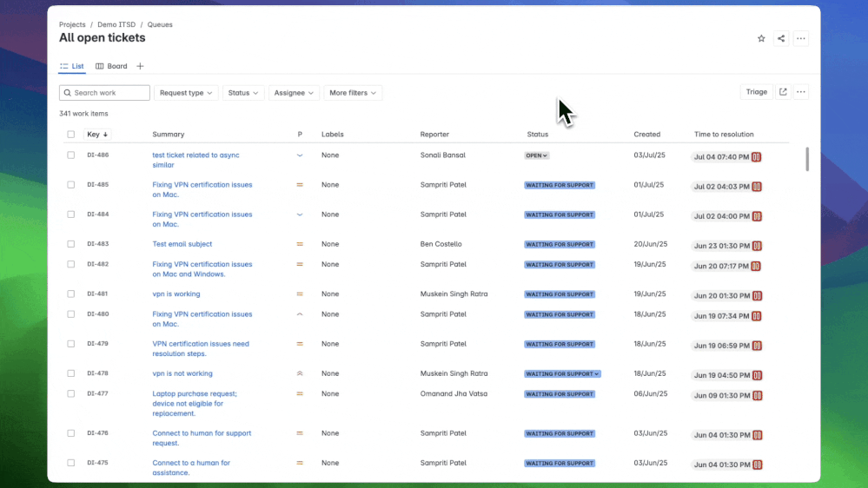The height and width of the screenshot is (488, 868).
Task: Check the box for ticket DI-478
Action: pos(71,373)
